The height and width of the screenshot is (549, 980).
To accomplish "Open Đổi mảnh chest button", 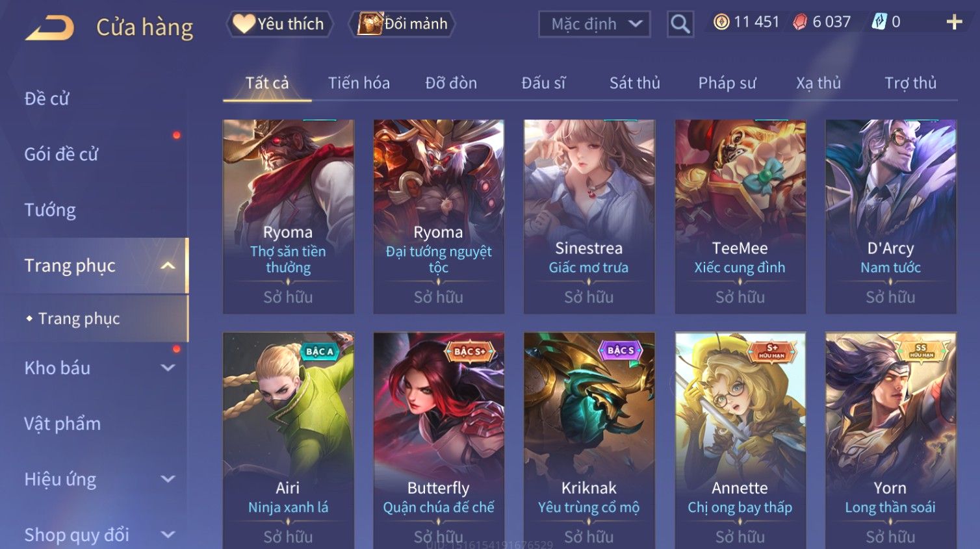I will (x=402, y=24).
